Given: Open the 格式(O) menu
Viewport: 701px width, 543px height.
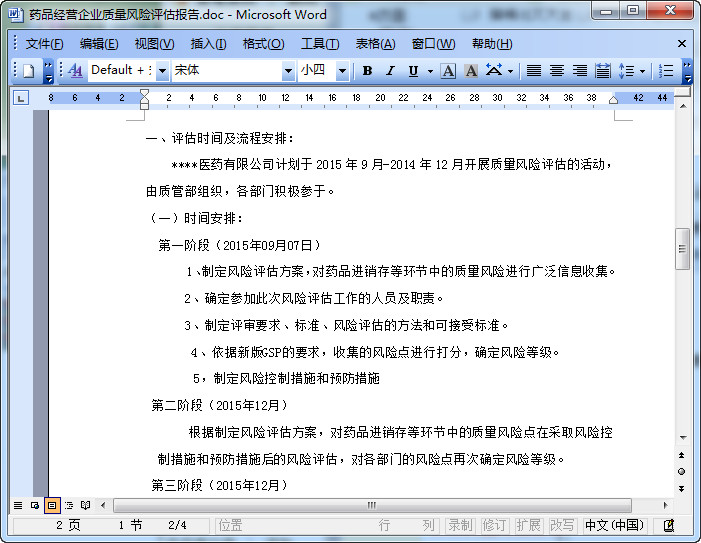Looking at the screenshot, I should 263,44.
